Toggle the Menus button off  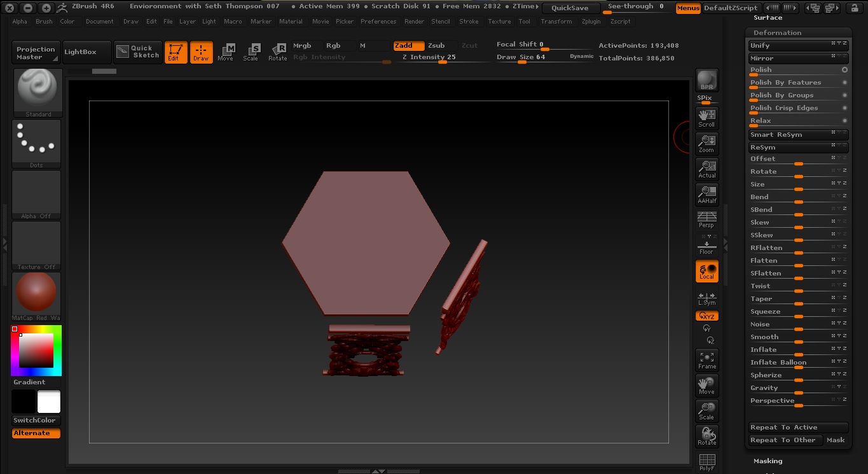[x=688, y=8]
